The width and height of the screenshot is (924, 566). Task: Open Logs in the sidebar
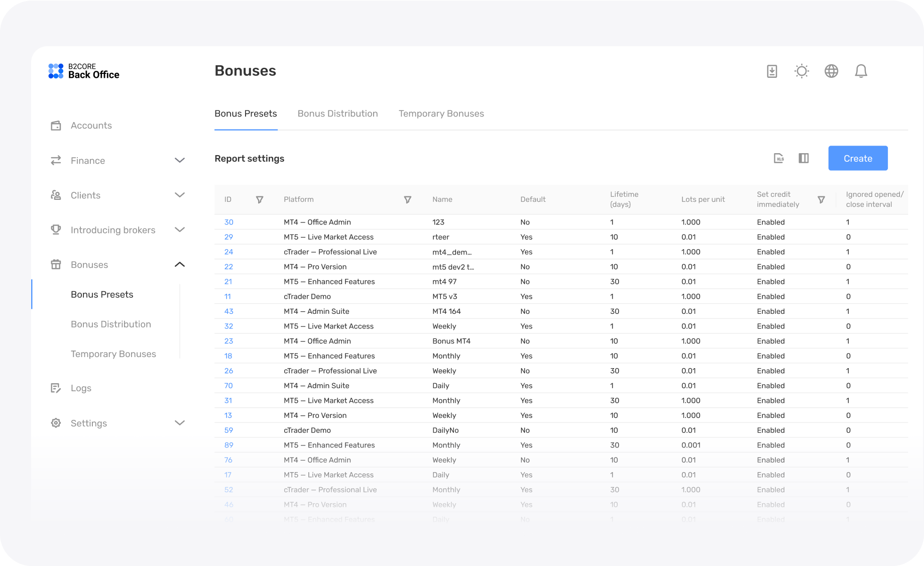81,388
